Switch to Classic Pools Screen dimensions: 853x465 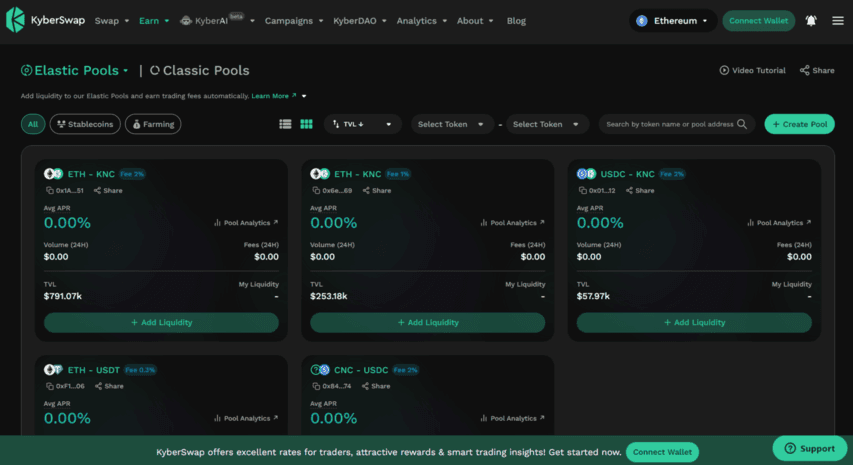pyautogui.click(x=200, y=71)
